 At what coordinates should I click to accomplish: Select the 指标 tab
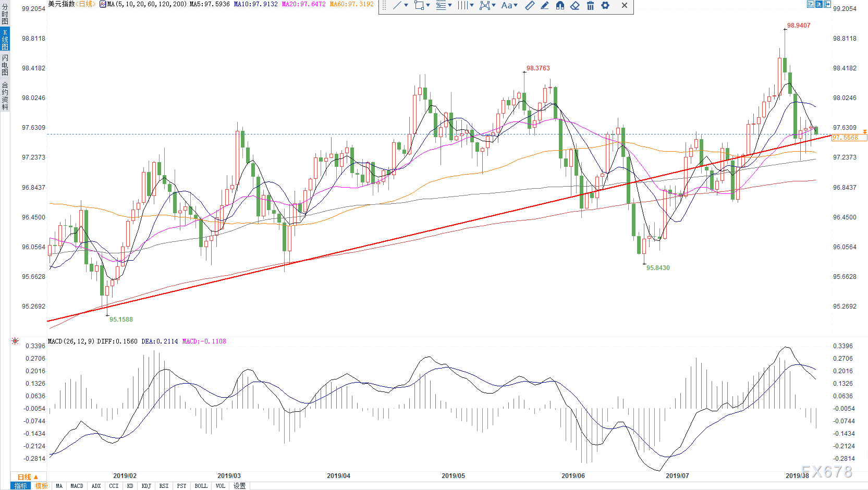point(20,486)
